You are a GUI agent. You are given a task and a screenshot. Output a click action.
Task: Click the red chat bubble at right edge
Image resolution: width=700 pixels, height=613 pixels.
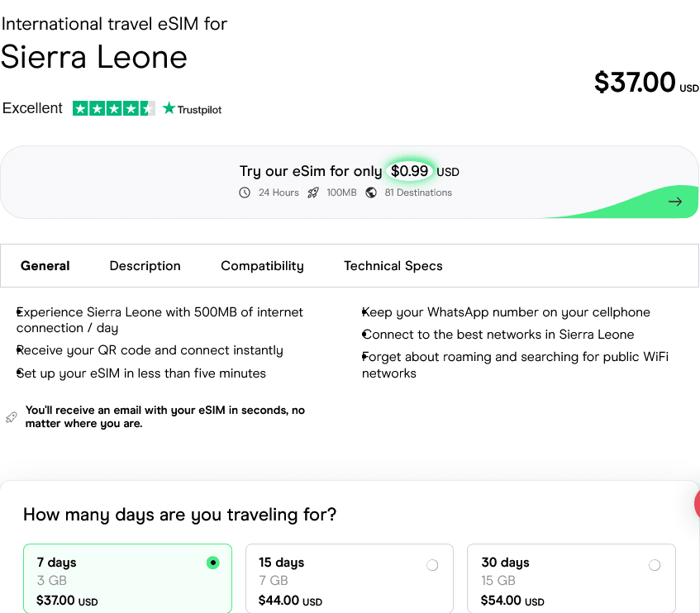click(697, 504)
